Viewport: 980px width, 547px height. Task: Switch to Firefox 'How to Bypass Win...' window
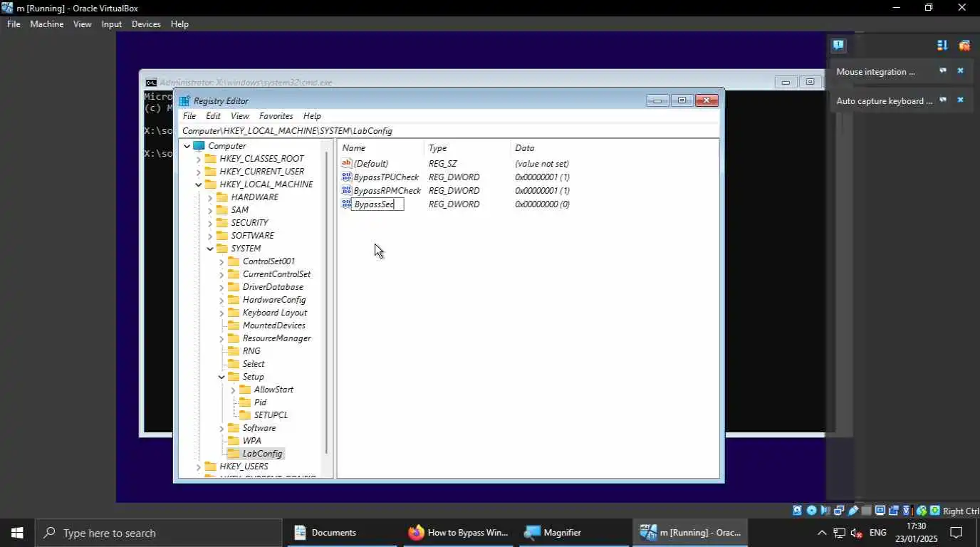(x=459, y=533)
